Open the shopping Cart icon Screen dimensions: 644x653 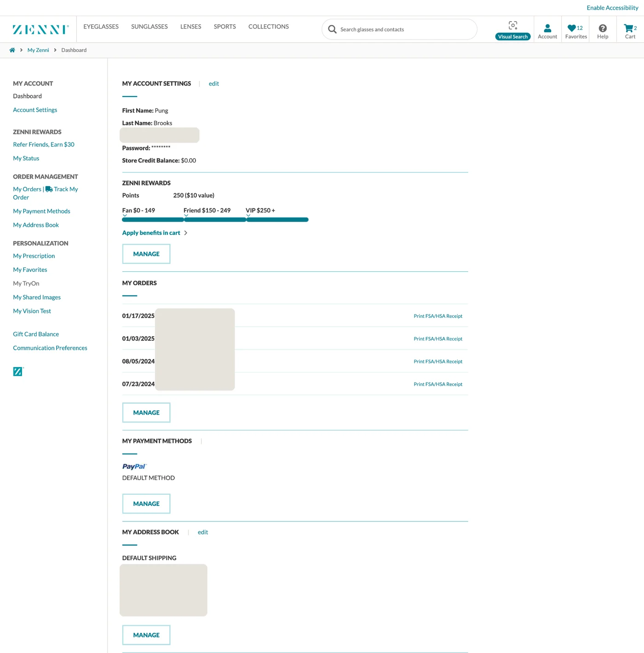point(628,28)
